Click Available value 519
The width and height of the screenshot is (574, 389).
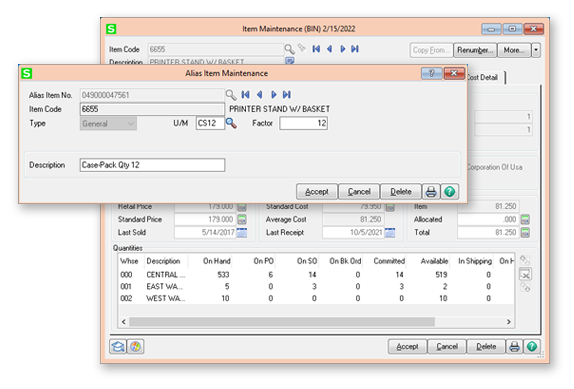click(x=441, y=275)
